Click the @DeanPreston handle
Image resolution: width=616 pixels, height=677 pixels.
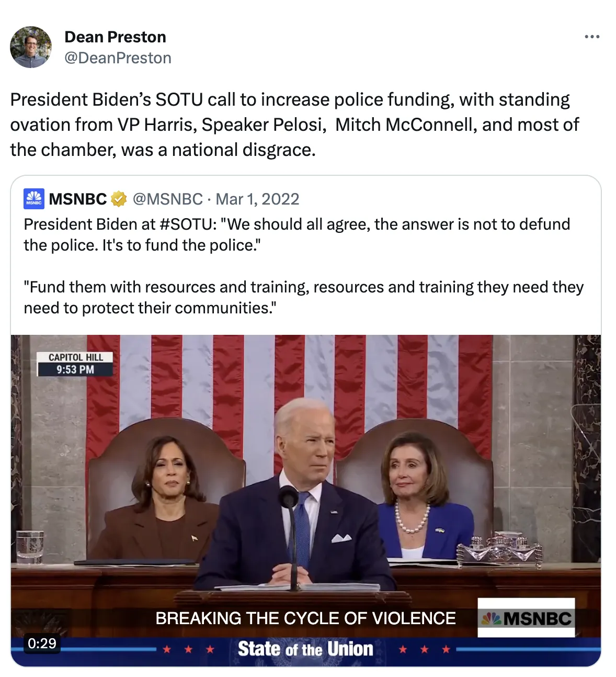pos(118,58)
